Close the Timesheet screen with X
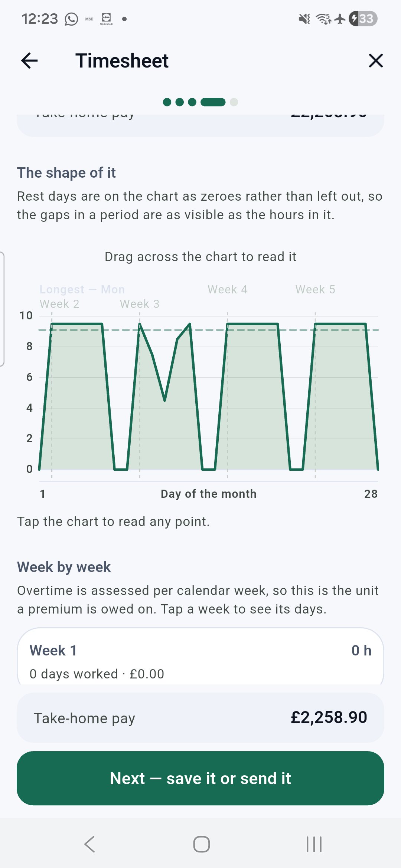Viewport: 401px width, 868px height. [376, 60]
